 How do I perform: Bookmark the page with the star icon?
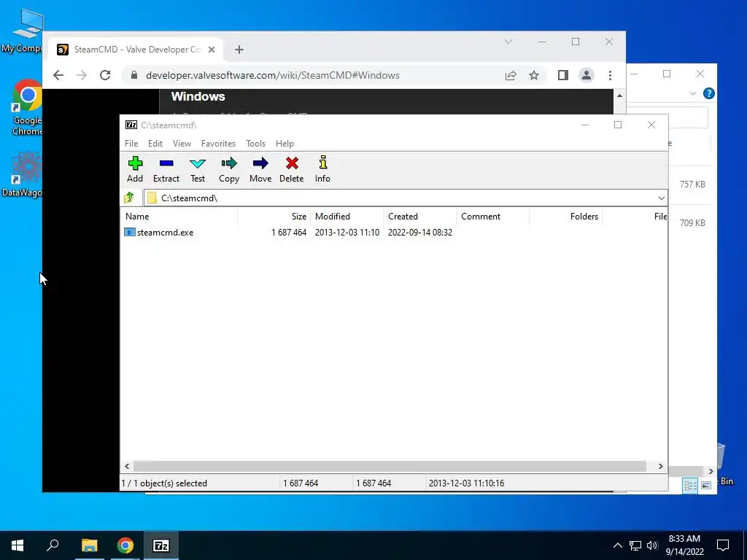tap(534, 75)
